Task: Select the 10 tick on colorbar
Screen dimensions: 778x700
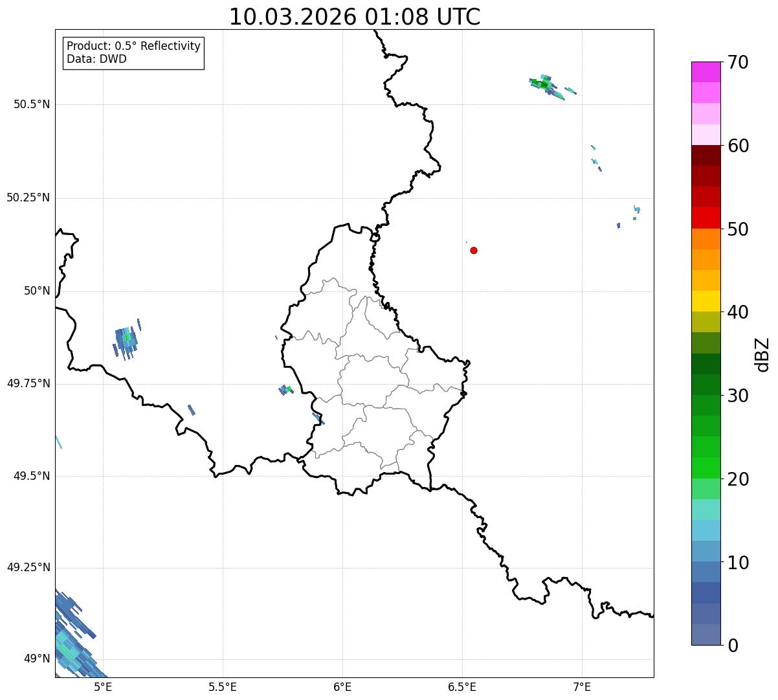Action: (739, 562)
